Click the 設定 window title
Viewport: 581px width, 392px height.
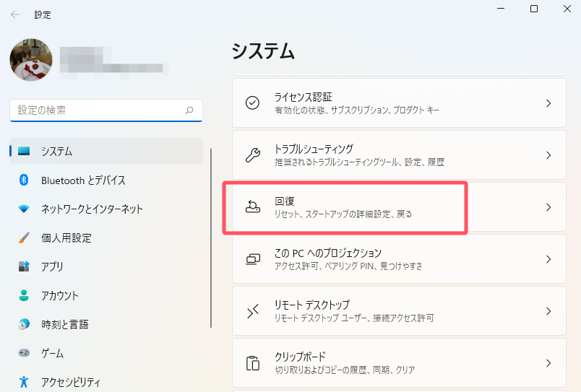[43, 15]
